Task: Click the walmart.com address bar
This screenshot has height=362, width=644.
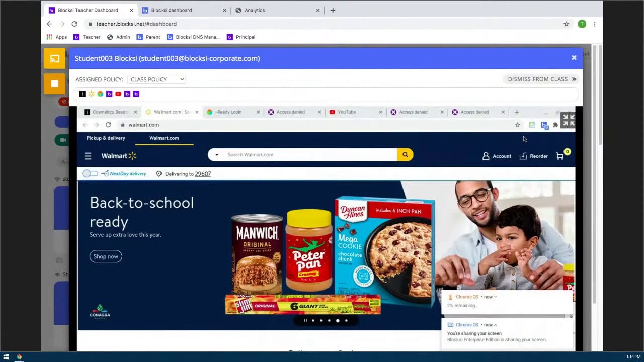Action: (317, 125)
